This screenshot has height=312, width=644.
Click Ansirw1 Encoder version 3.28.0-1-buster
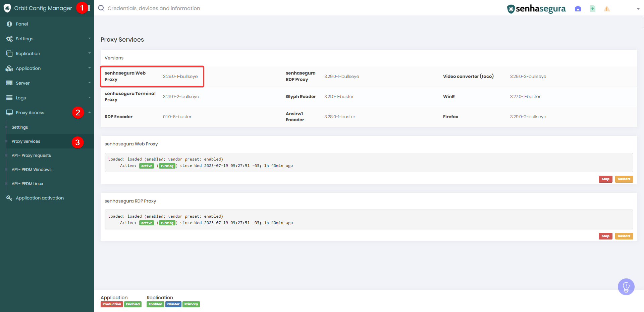coord(339,117)
